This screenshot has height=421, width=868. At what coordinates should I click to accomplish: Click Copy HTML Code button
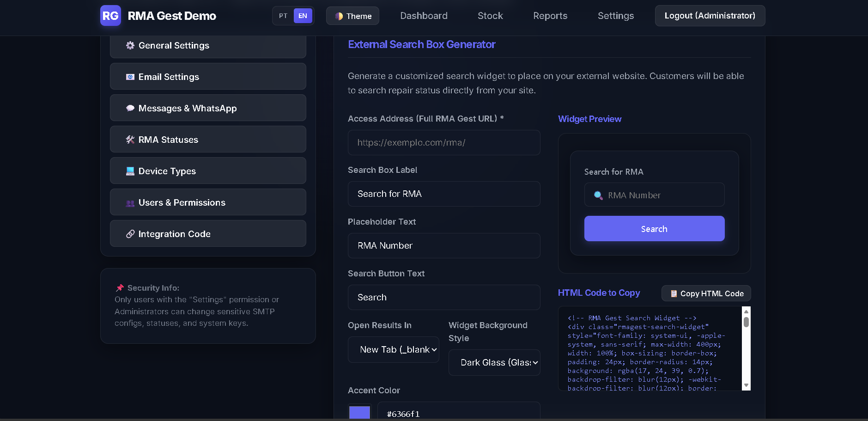pos(706,293)
